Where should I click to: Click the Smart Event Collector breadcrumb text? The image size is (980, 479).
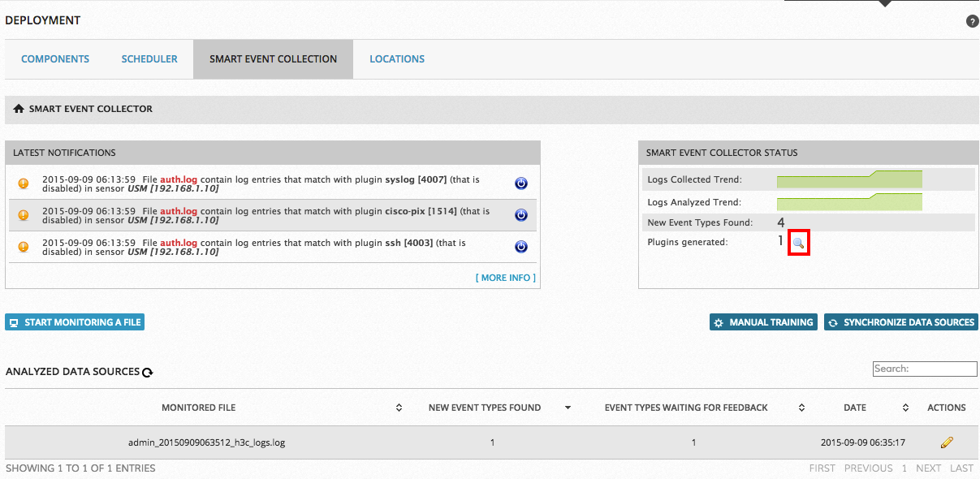tap(91, 109)
